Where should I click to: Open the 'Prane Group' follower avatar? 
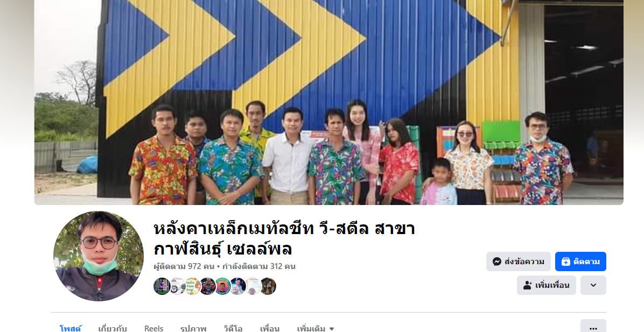point(192,286)
